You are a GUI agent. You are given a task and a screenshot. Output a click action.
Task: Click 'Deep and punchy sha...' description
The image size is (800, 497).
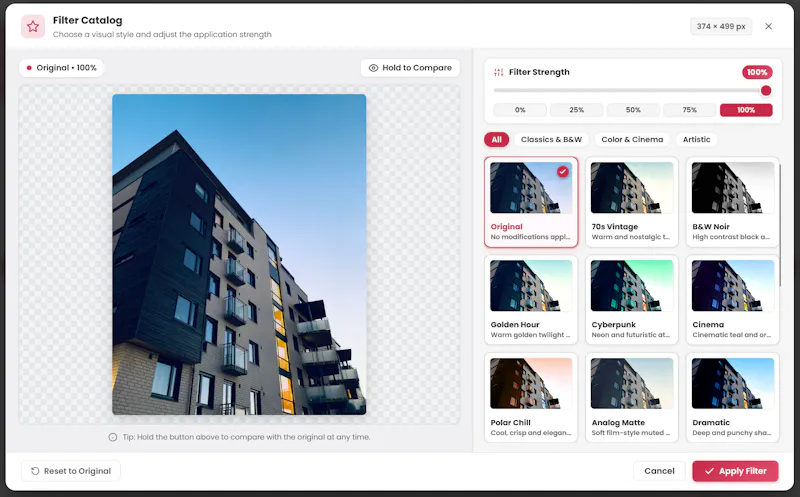point(732,433)
